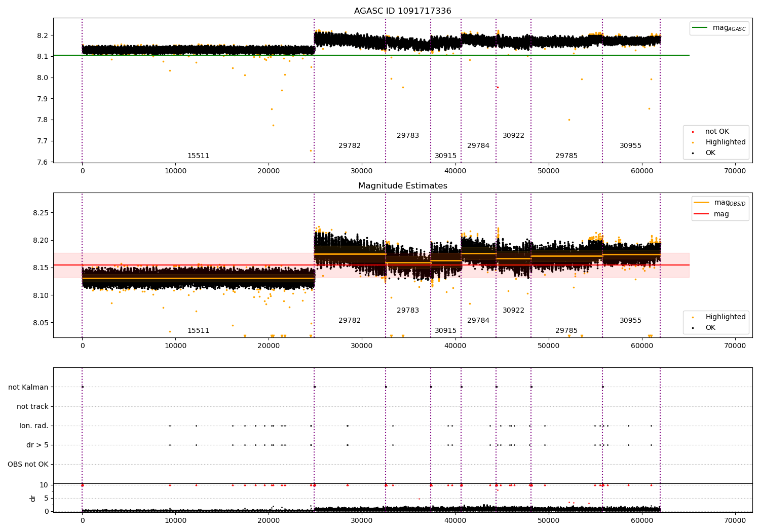Click the 70000 x-axis tick in bottom plot
Viewport: 760px width, 532px height.
(x=735, y=520)
